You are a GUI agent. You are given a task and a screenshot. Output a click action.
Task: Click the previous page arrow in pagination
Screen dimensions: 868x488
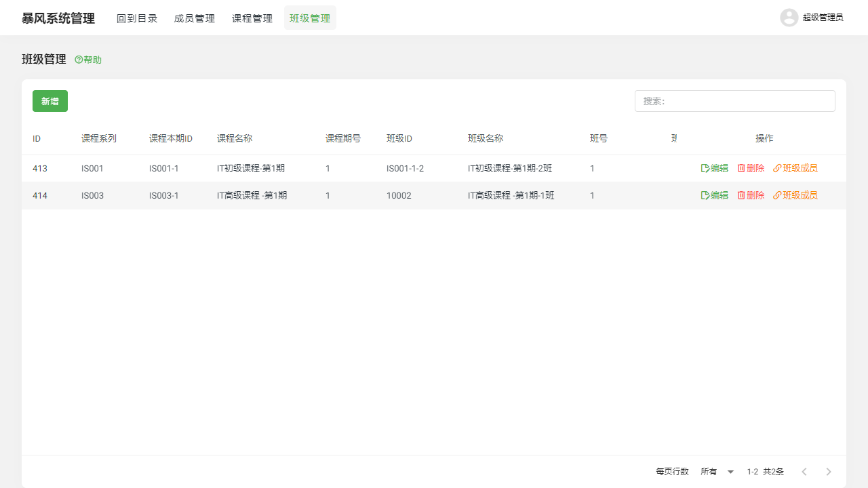tap(804, 471)
